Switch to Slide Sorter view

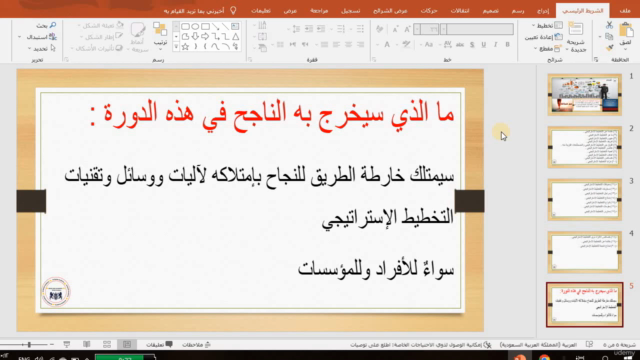click(107, 344)
